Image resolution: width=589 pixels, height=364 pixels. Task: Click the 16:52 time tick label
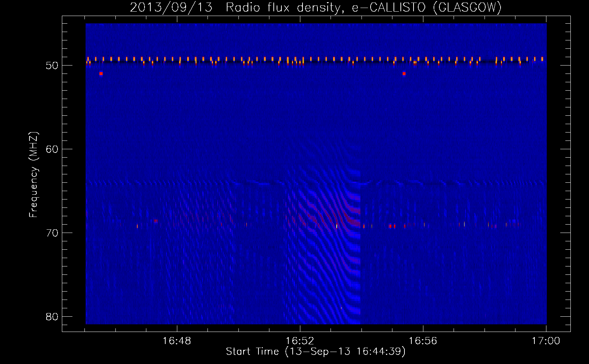coord(300,341)
